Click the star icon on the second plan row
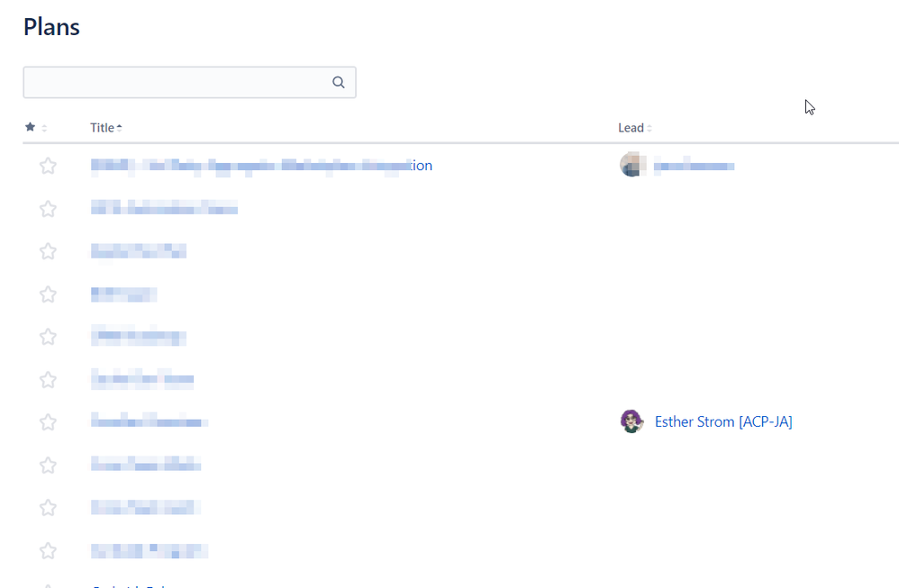The width and height of the screenshot is (899, 588). pyautogui.click(x=48, y=209)
